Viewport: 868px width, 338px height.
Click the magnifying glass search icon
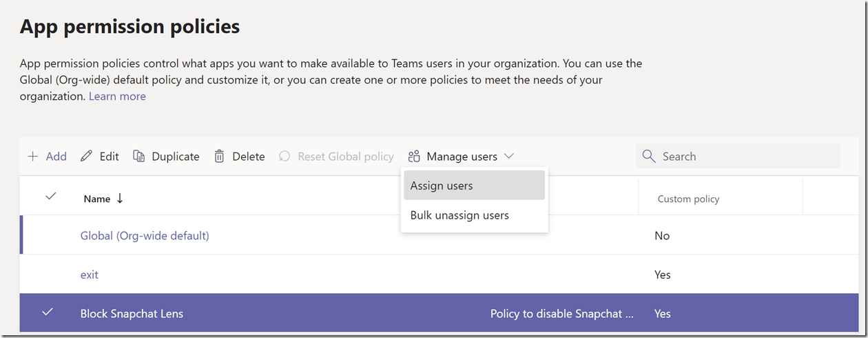tap(648, 157)
